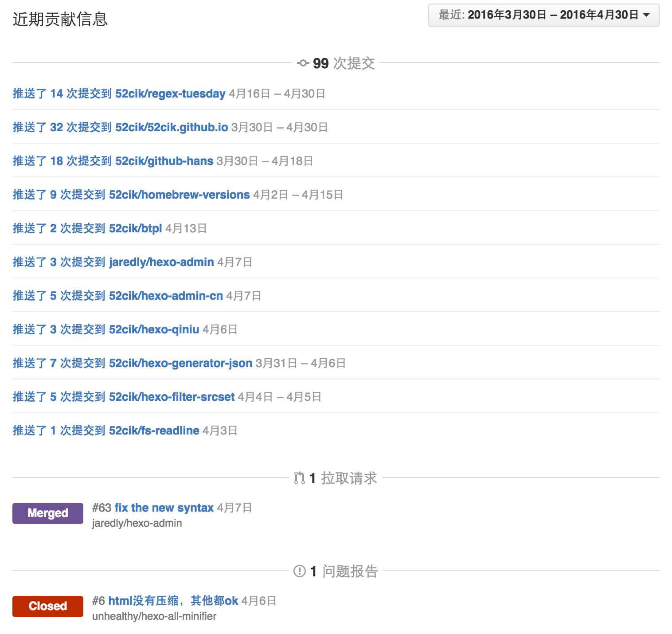Viewport: 672px width, 634px height.
Task: Open the 52cik/hexo-generator-json repository link
Action: tap(180, 363)
